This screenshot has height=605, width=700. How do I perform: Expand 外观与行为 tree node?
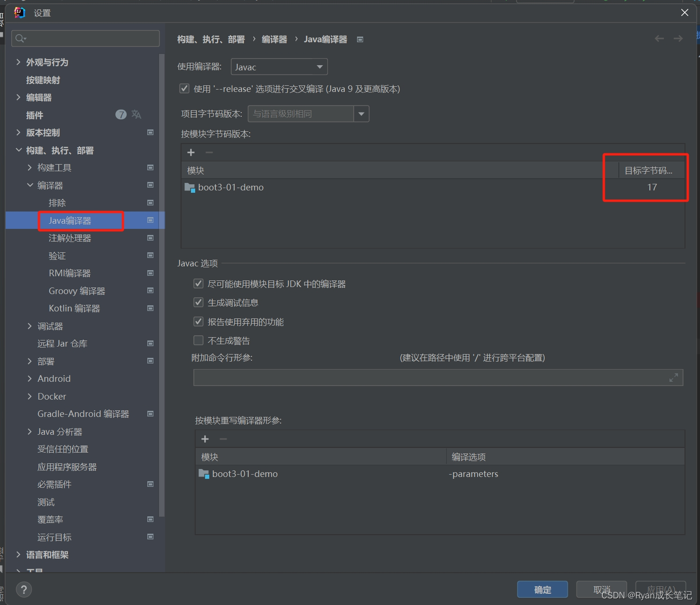click(x=18, y=62)
